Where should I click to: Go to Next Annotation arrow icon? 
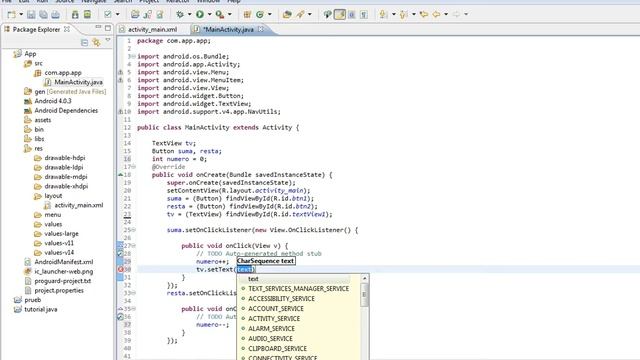(383, 15)
